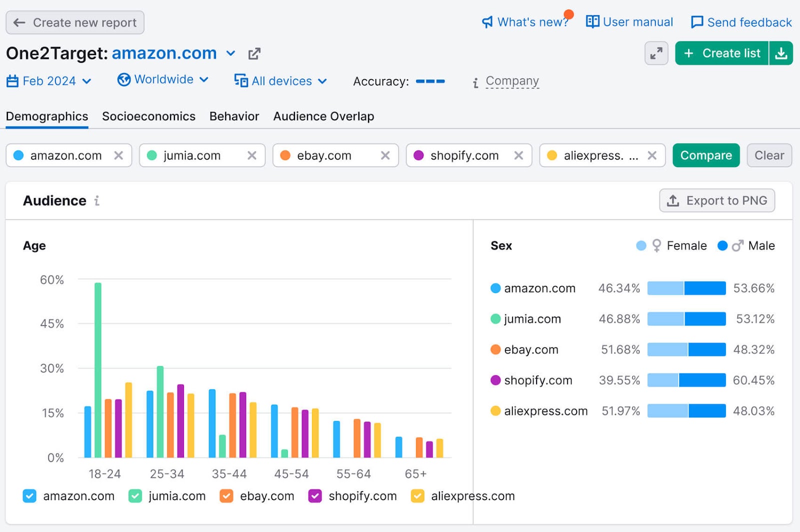Open the Feb 2024 date selector
The height and width of the screenshot is (532, 800).
pyautogui.click(x=48, y=80)
